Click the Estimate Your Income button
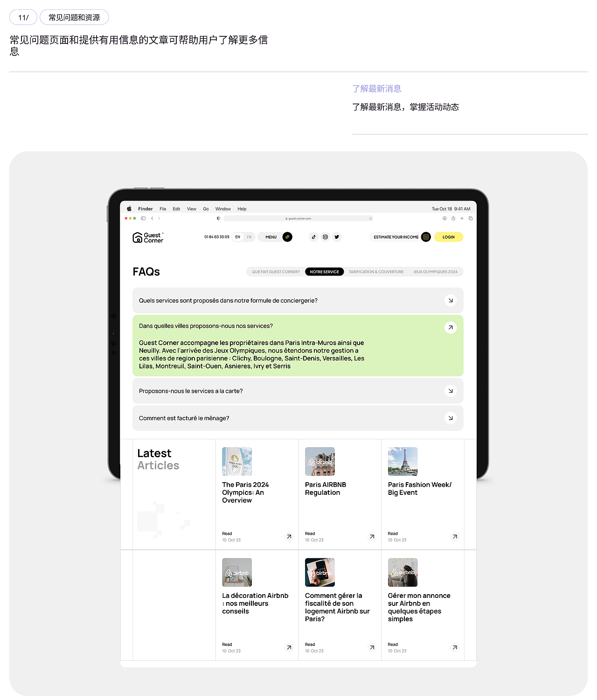Screen dimensions: 597x700 tap(400, 237)
